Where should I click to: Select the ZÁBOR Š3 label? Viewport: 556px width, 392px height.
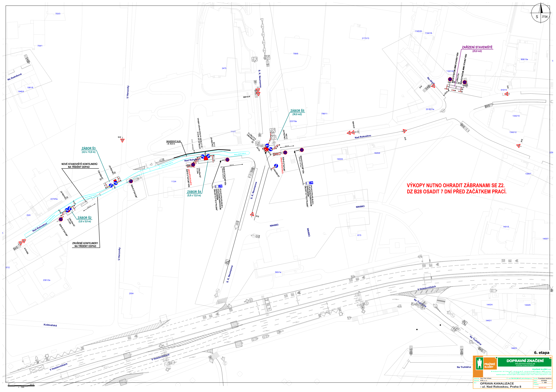point(89,149)
